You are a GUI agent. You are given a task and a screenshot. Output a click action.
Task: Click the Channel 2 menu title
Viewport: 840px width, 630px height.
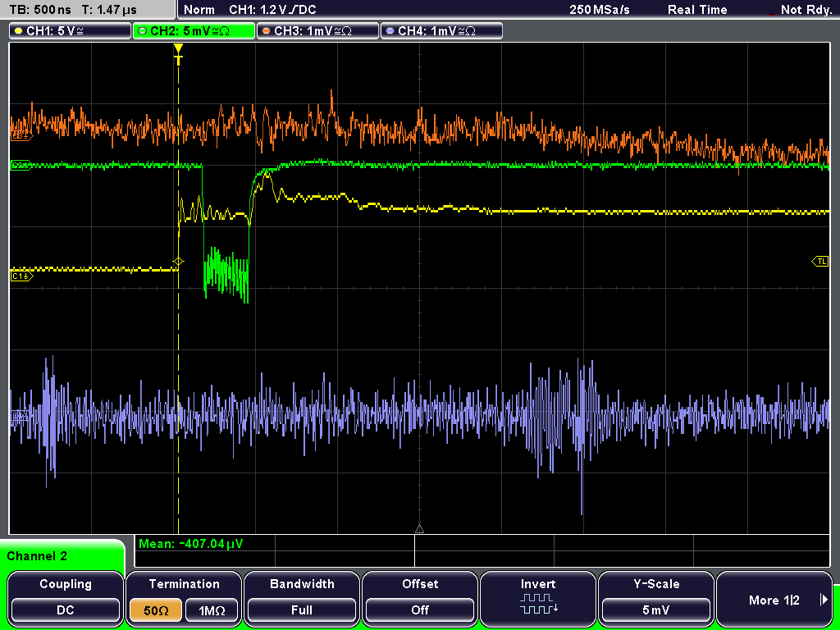click(x=37, y=556)
